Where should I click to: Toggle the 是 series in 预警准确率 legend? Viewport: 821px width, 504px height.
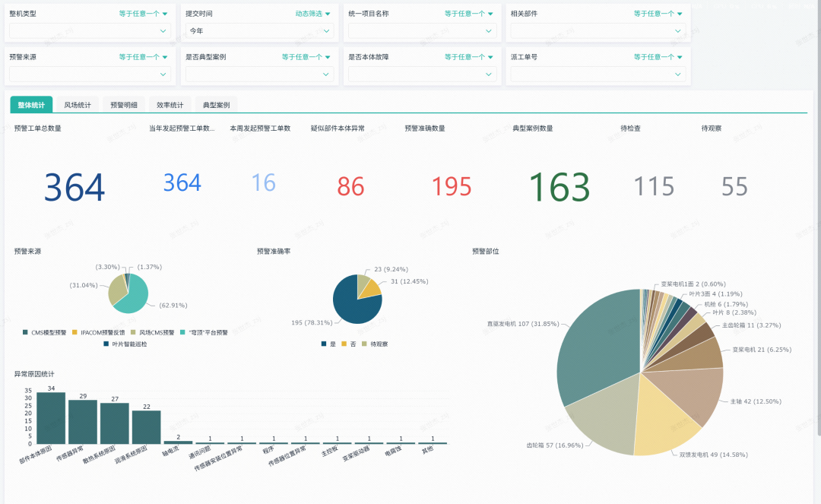click(325, 344)
